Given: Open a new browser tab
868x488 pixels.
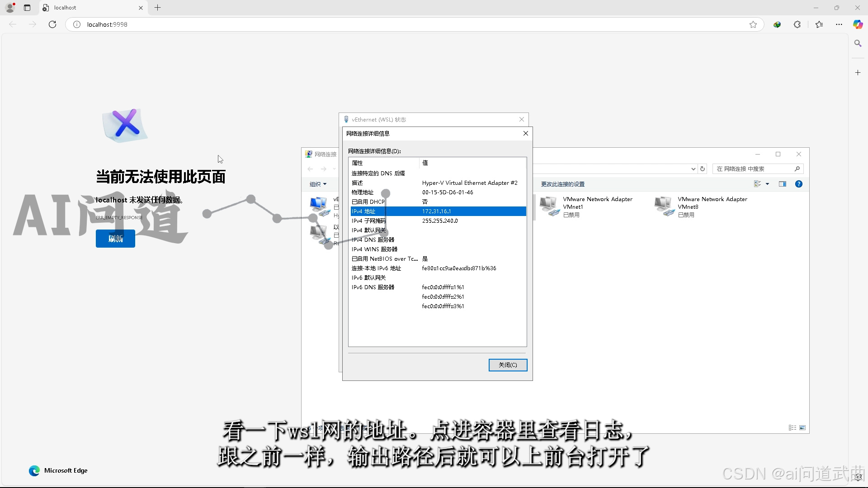Looking at the screenshot, I should click(157, 8).
